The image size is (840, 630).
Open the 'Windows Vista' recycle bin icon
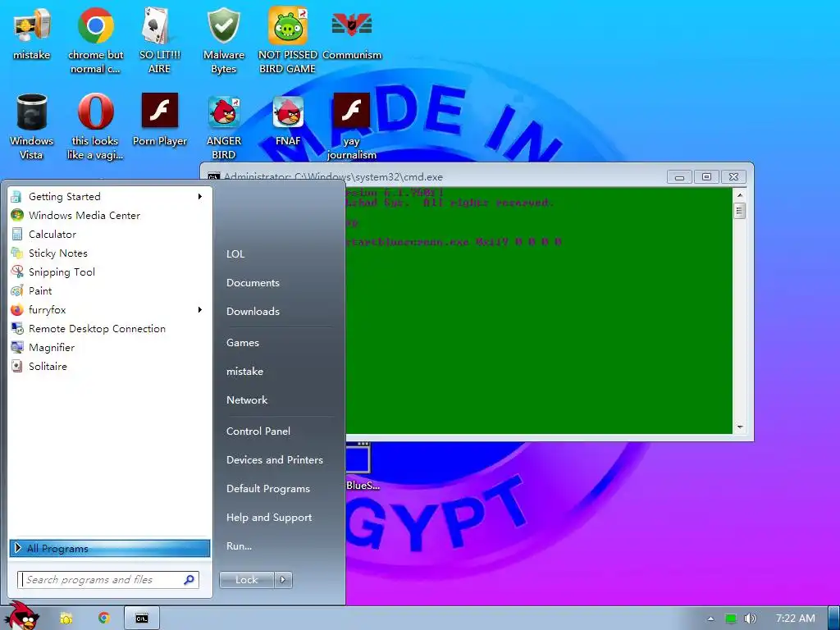point(32,126)
